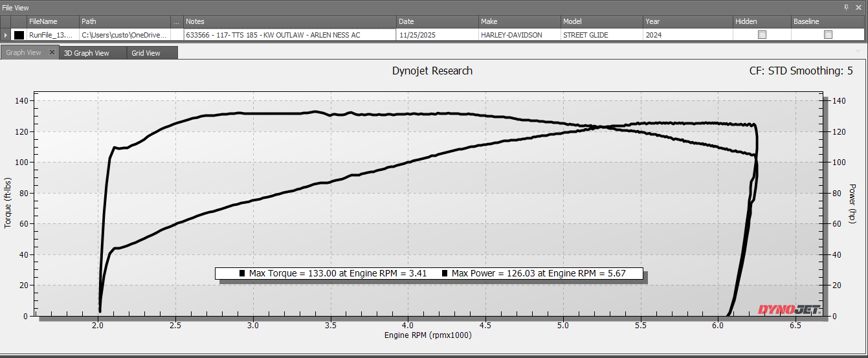Sort by the Model column header
This screenshot has width=868, height=358.
(x=602, y=21)
